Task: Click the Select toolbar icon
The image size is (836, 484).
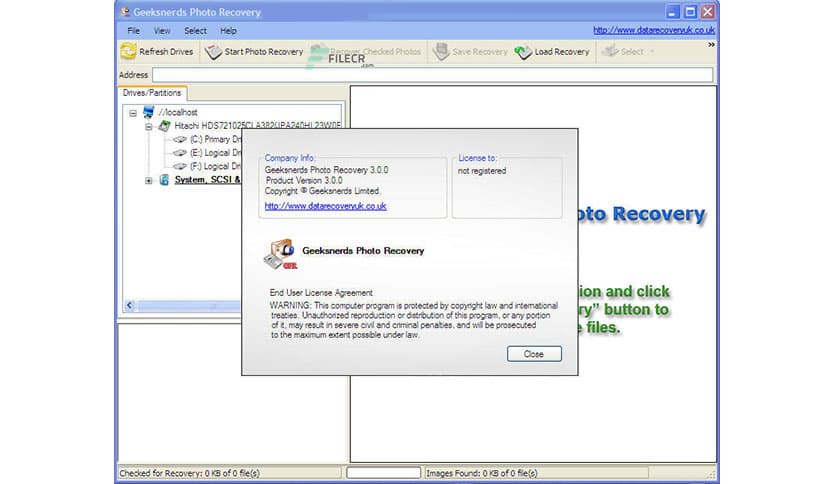Action: tap(609, 51)
